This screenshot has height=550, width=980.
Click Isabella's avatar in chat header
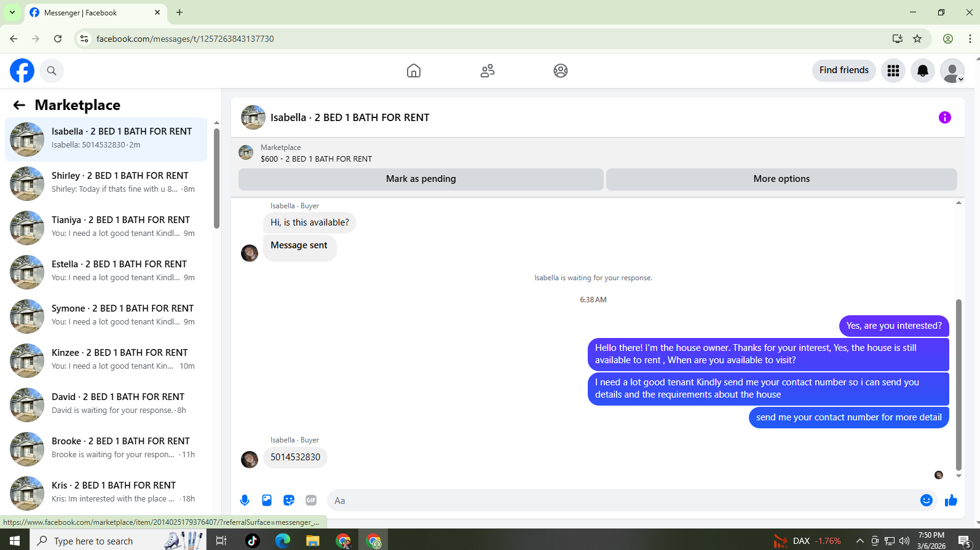coord(253,117)
